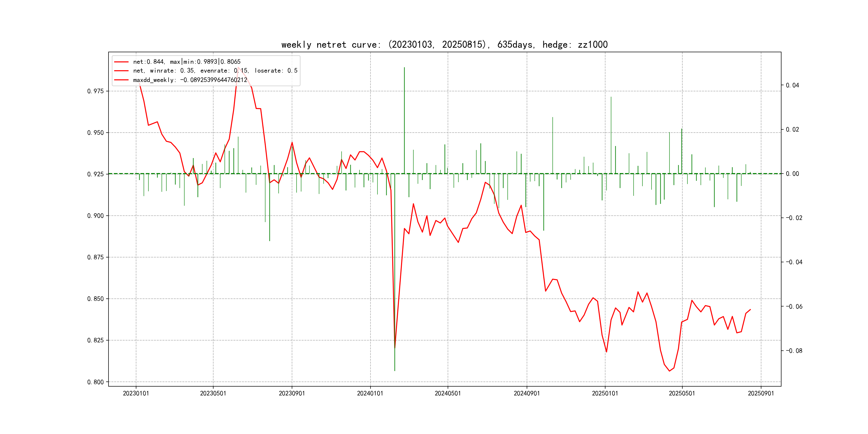Click the 0.00 right axis tick label
The width and height of the screenshot is (868, 434).
click(x=792, y=174)
